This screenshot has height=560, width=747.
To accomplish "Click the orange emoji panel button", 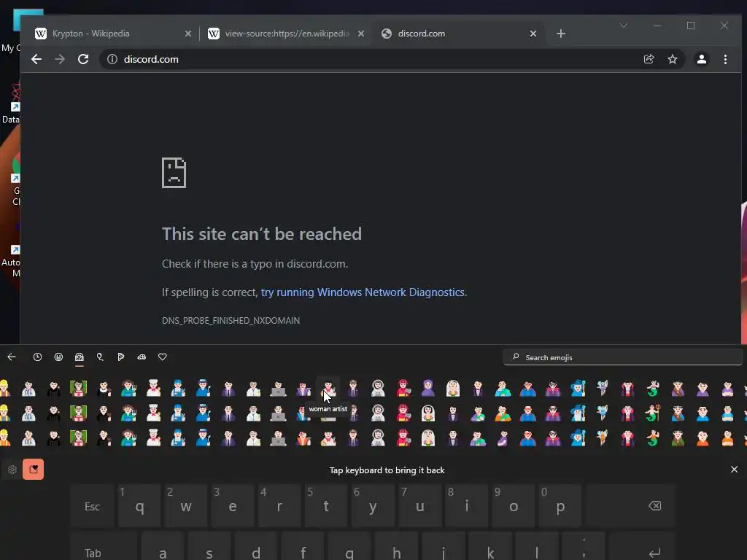I will click(34, 470).
